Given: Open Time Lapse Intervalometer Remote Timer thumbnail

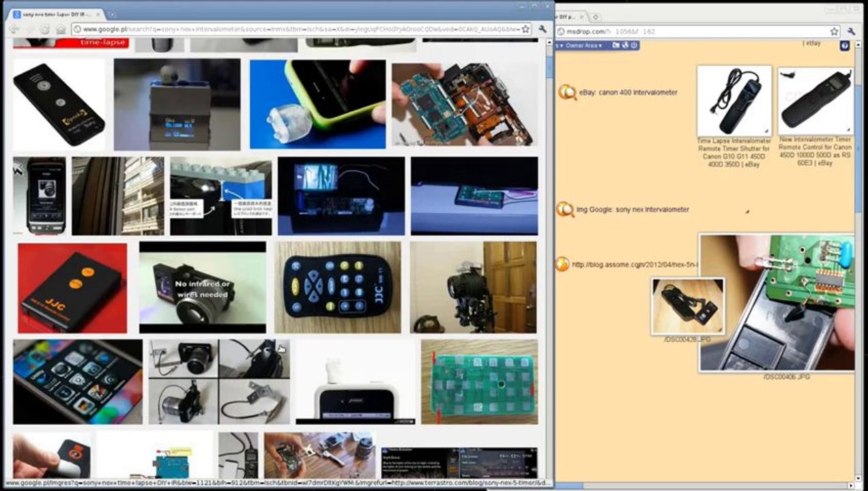Looking at the screenshot, I should coord(734,100).
